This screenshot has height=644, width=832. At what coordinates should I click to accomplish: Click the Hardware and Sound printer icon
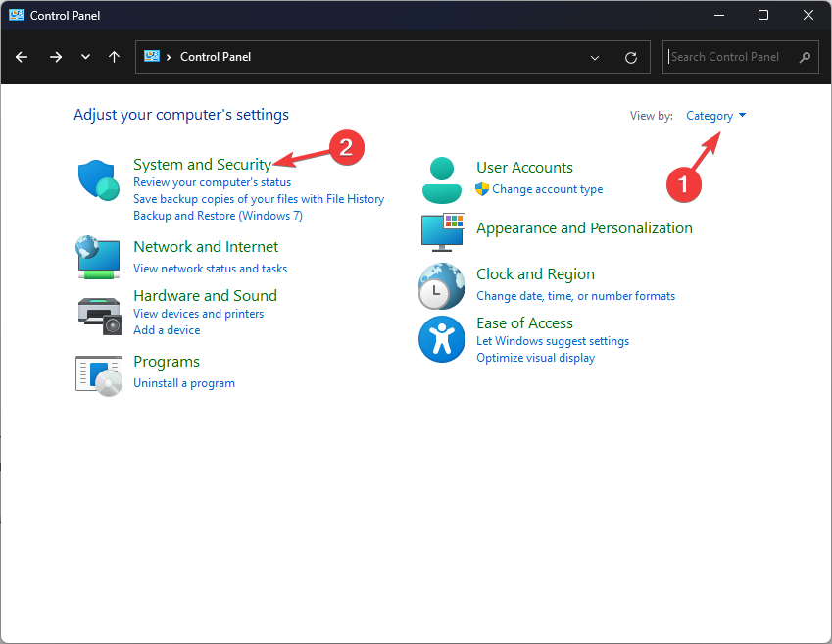click(100, 316)
